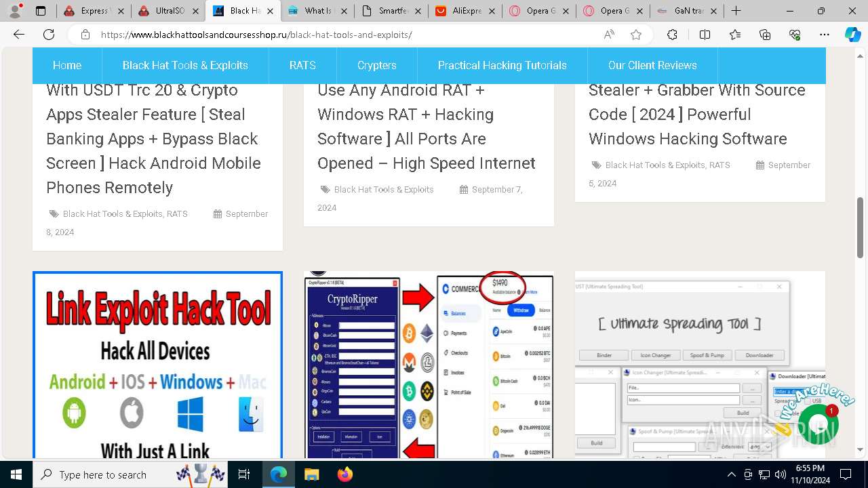Open Read aloud in address bar

point(609,35)
